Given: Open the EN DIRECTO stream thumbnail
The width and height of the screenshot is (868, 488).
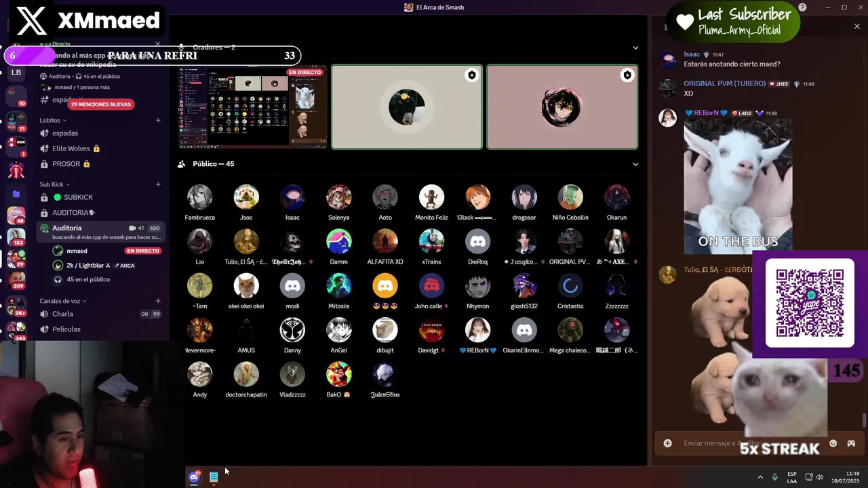Looking at the screenshot, I should pos(253,106).
